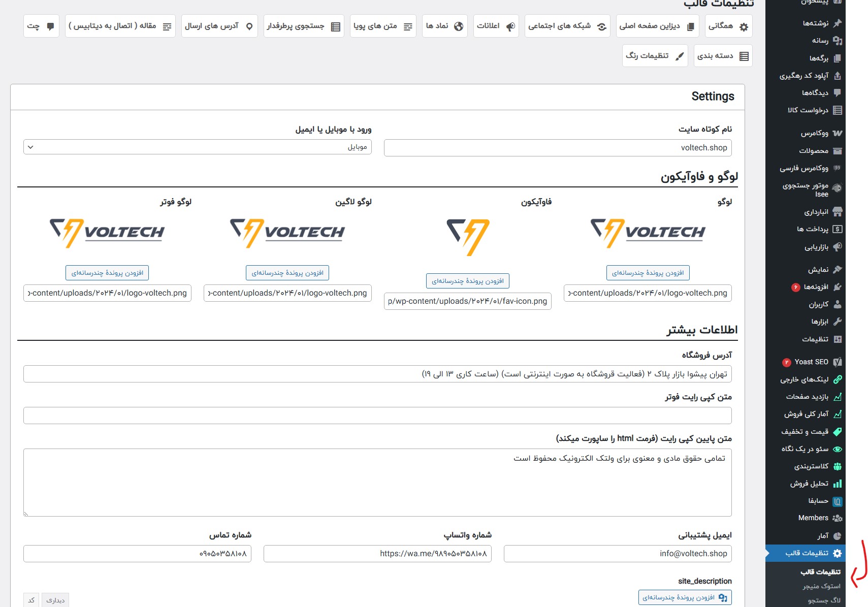Select the جستجوی پرطرفدار tab
This screenshot has height=607, width=868.
(x=304, y=26)
